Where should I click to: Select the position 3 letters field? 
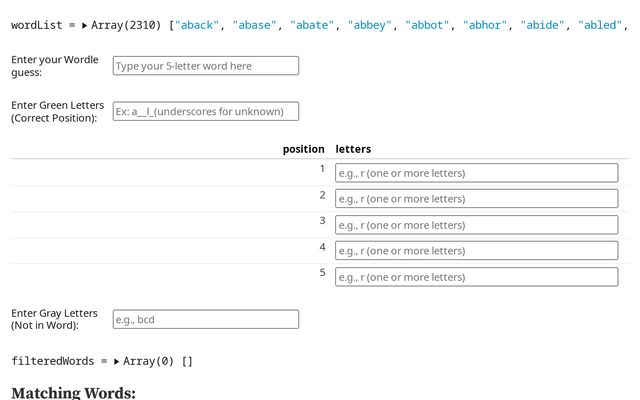(x=477, y=225)
